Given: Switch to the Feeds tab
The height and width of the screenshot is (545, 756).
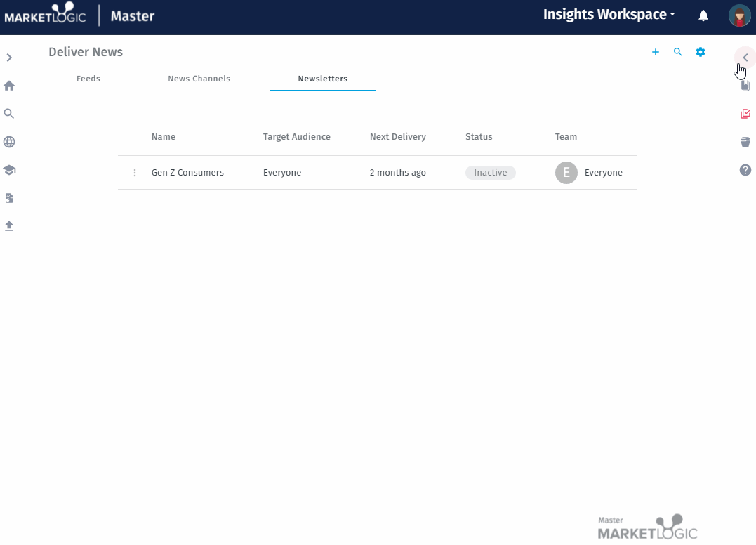Looking at the screenshot, I should [x=88, y=79].
